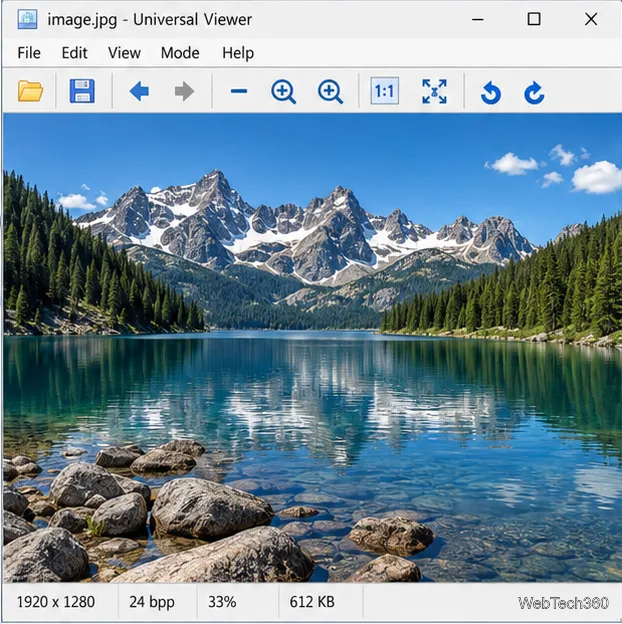This screenshot has width=622, height=624.
Task: Save the image with the floppy disk icon
Action: 82,91
